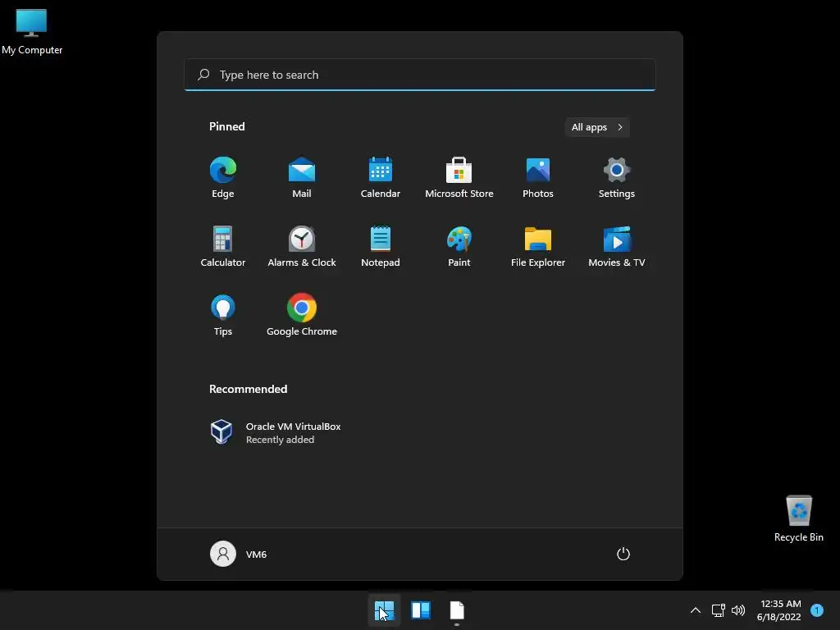Open the VM6 user account menu
Screen dimensions: 840x630
pos(239,554)
